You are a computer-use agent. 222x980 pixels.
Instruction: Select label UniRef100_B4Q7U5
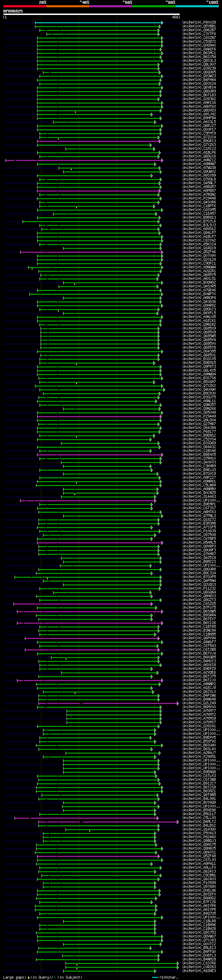click(x=199, y=913)
